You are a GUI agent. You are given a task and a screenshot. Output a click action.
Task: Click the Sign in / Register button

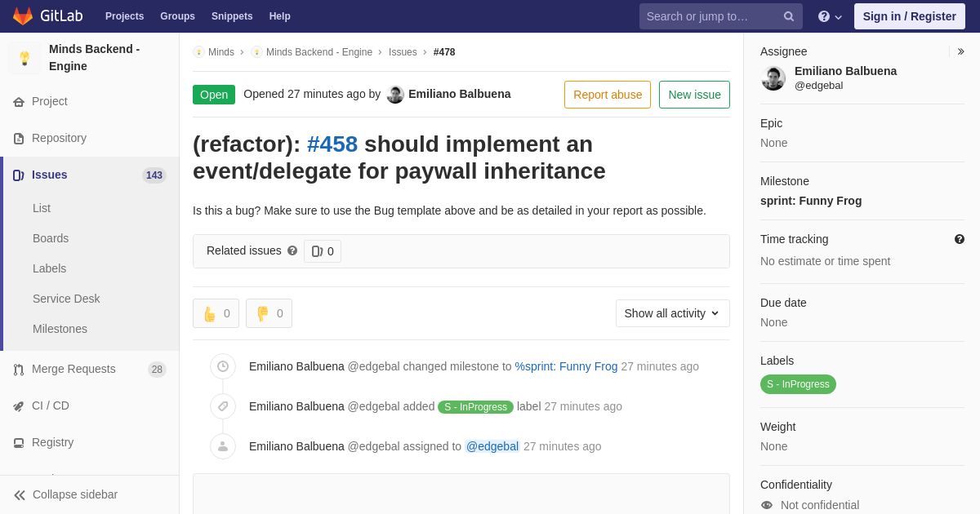click(x=910, y=16)
